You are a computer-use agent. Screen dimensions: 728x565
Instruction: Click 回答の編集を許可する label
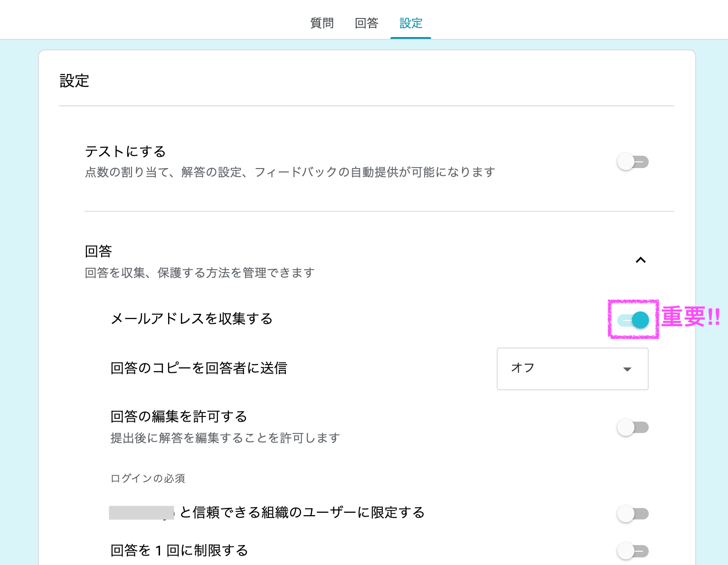[179, 416]
